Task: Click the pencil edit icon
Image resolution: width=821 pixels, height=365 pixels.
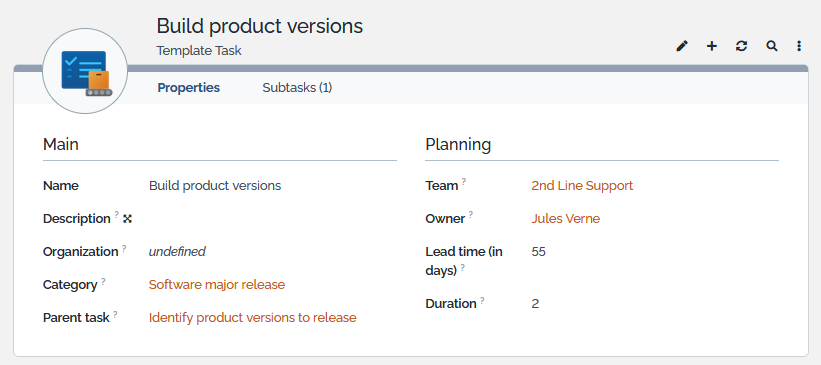Action: 681,46
